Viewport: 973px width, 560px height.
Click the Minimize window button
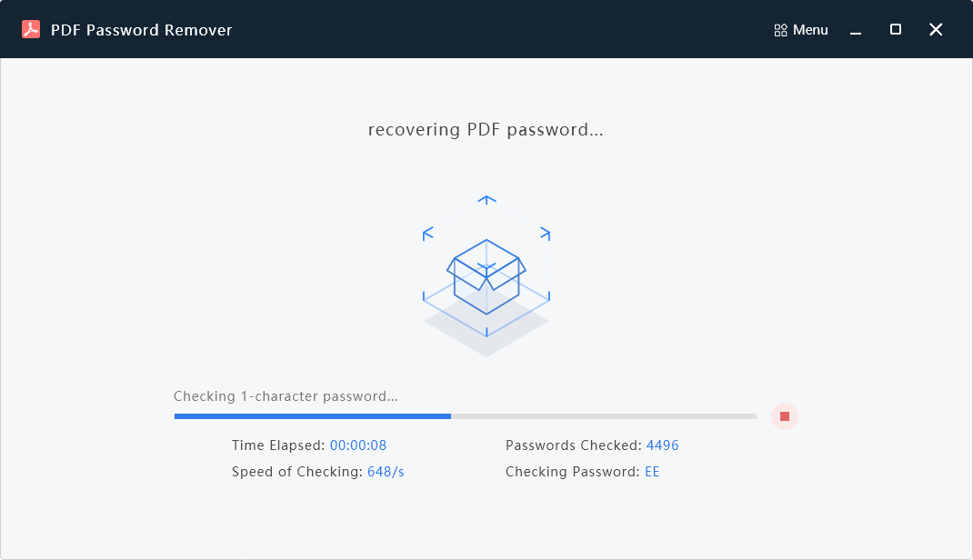tap(855, 30)
